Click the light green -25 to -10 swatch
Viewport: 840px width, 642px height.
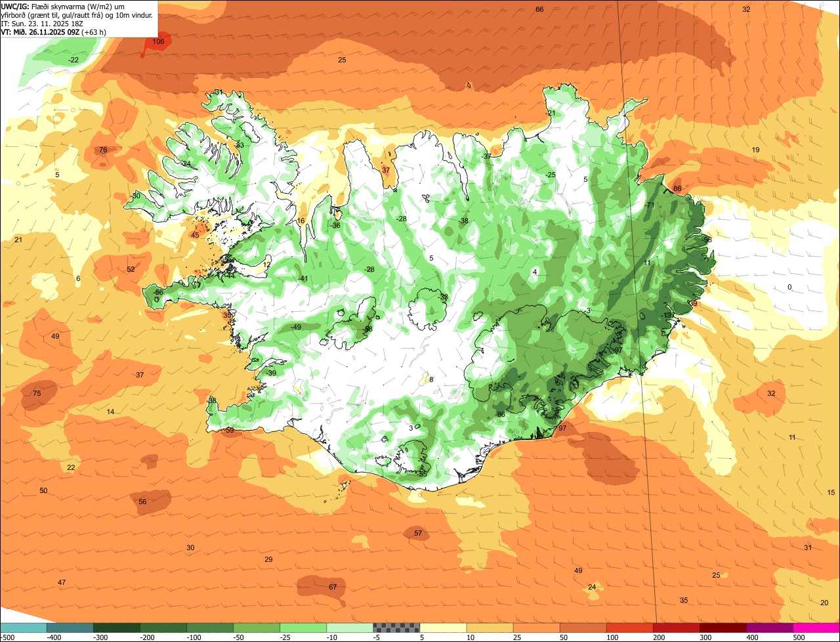303,627
